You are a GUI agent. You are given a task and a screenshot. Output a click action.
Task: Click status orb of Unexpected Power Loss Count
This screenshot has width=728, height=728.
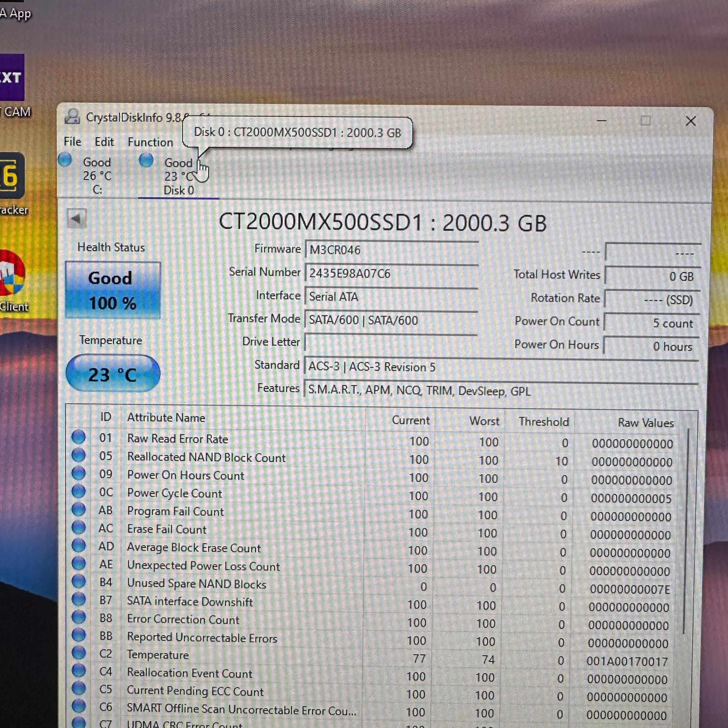point(78,564)
